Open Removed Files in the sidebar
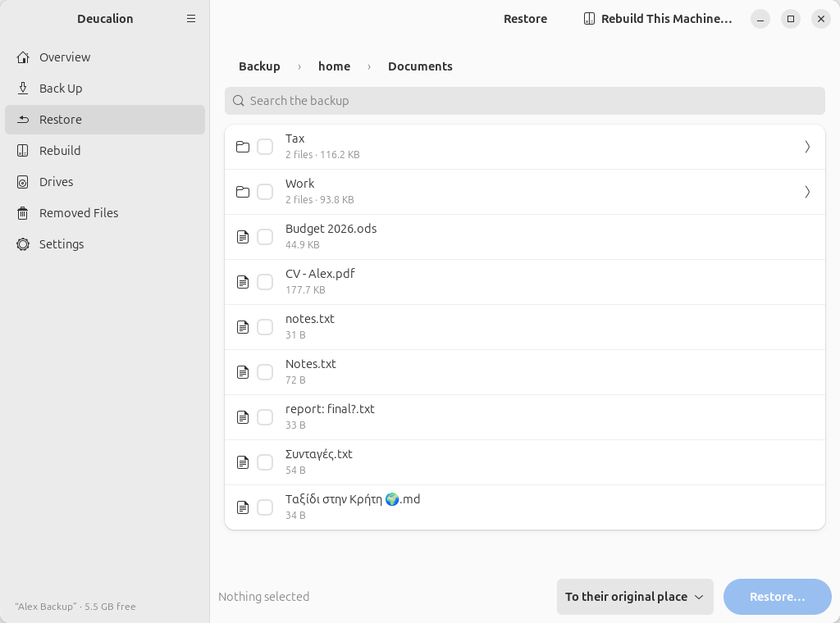Image resolution: width=840 pixels, height=623 pixels. coord(105,213)
